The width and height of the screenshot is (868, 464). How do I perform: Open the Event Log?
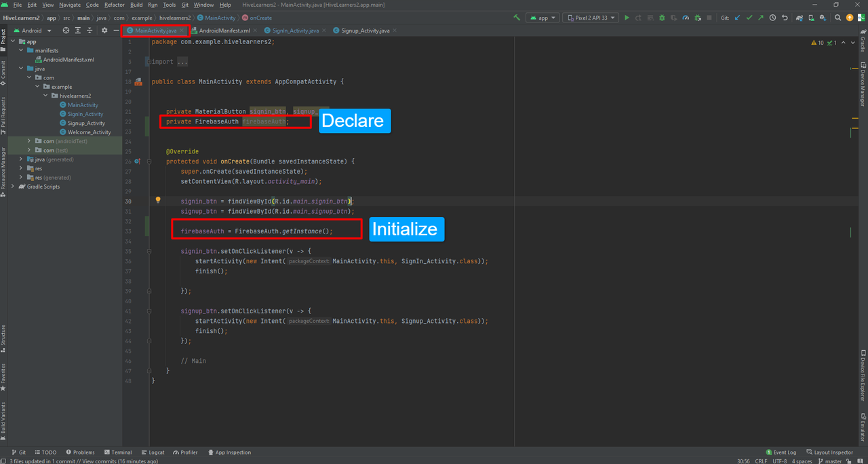(781, 452)
